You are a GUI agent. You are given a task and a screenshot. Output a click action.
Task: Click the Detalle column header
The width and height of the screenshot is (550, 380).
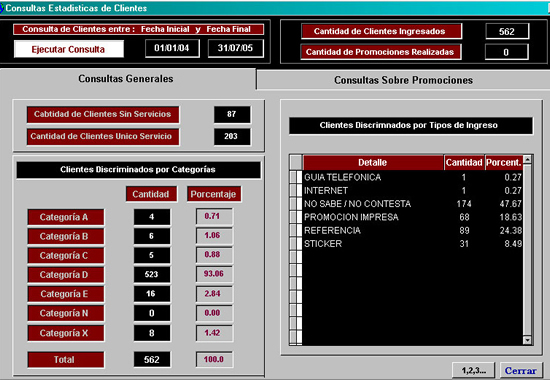(x=373, y=162)
